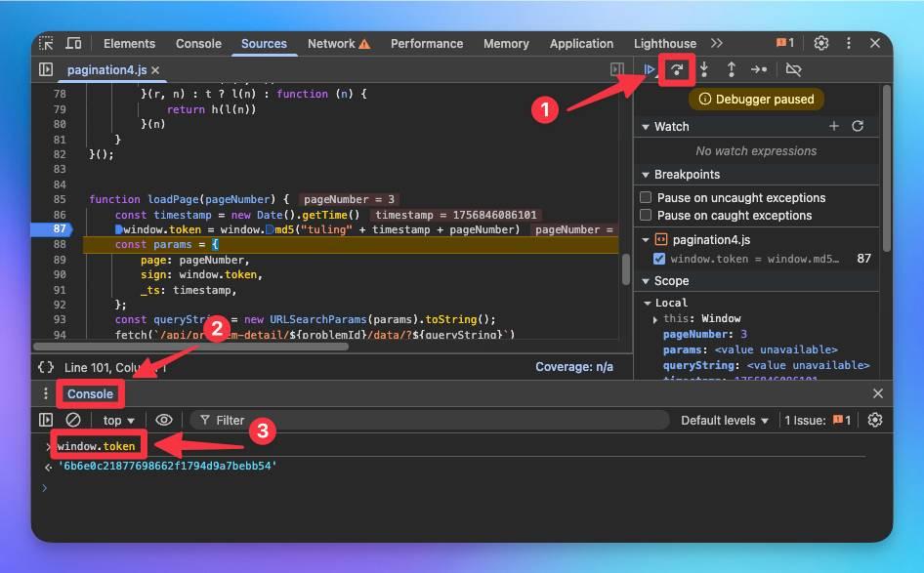Click the token hash output string
Screen dimensions: 924x573
pos(167,466)
